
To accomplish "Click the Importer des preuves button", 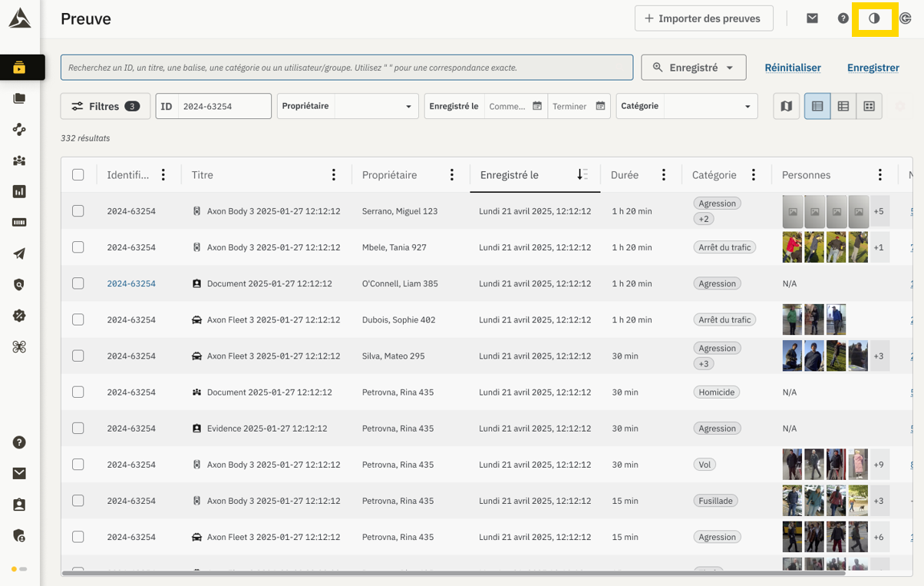I will [703, 18].
